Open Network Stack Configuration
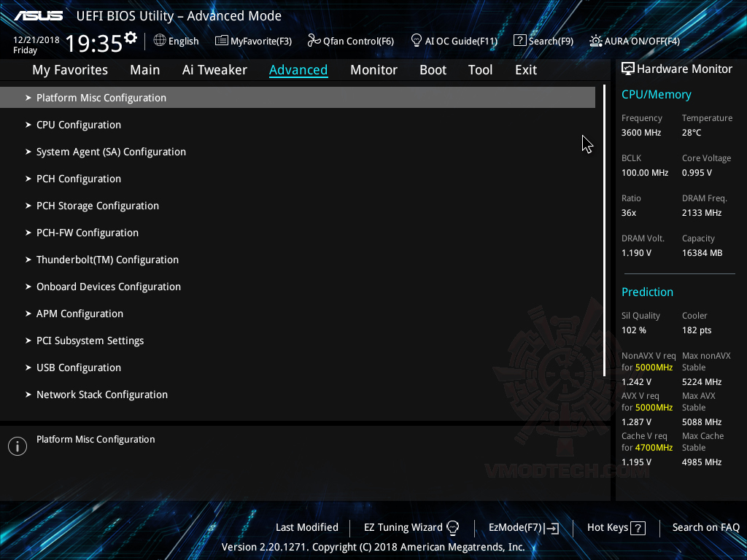This screenshot has height=560, width=747. (x=102, y=394)
